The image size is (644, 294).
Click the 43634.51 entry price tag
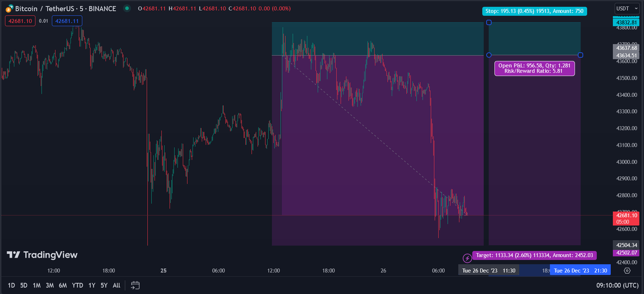[627, 55]
